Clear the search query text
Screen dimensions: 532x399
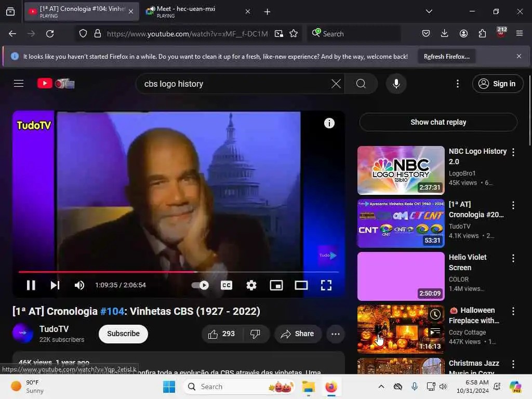click(x=336, y=84)
